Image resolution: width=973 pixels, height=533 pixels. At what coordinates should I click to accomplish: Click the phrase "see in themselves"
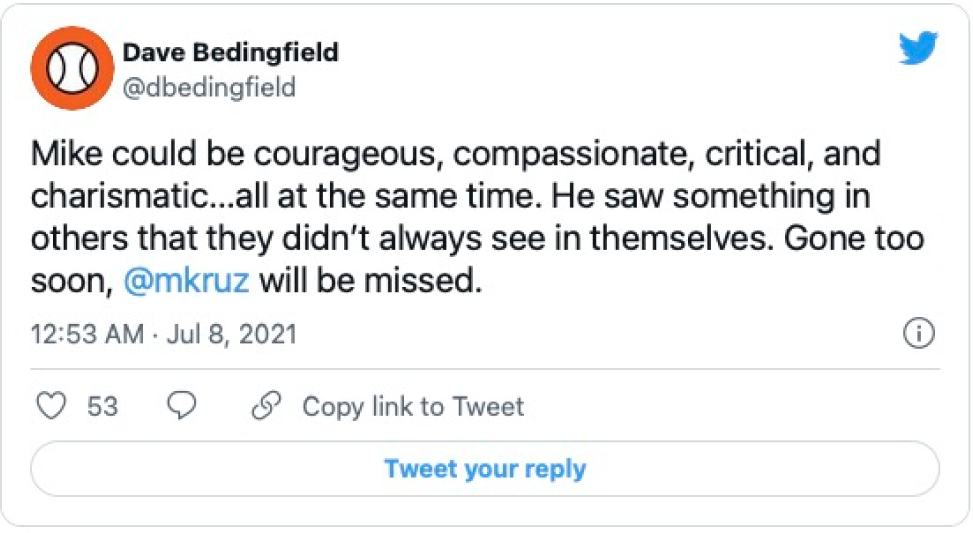pos(622,240)
